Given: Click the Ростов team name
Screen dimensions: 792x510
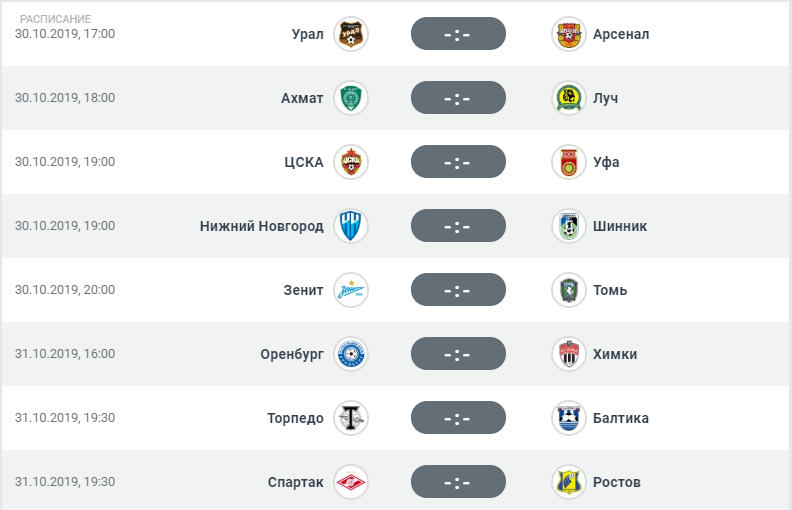Looking at the screenshot, I should pyautogui.click(x=617, y=482).
